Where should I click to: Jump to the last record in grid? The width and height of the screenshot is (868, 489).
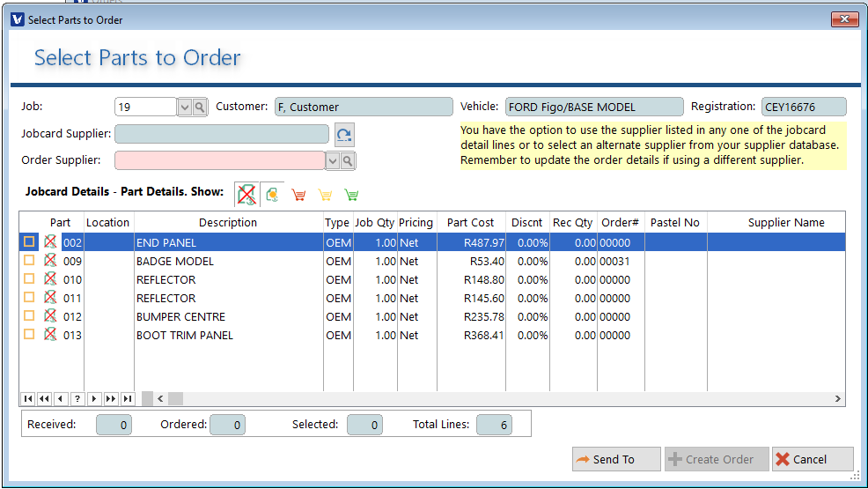point(128,399)
